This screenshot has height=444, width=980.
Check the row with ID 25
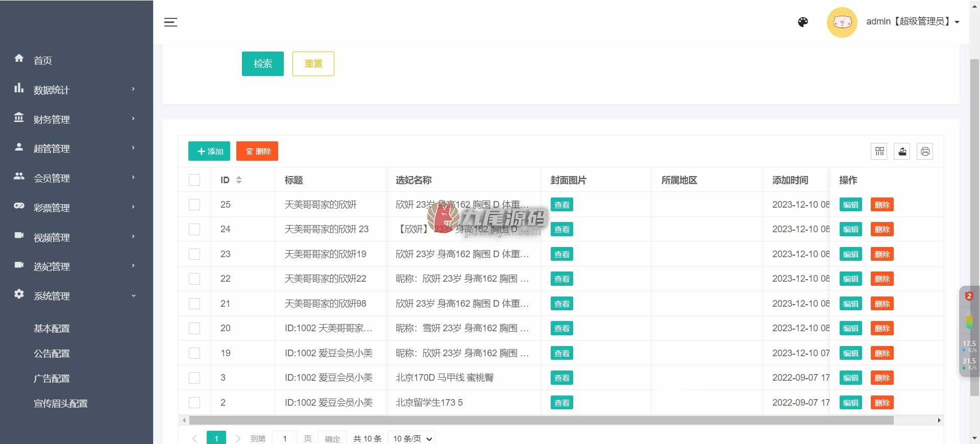194,205
